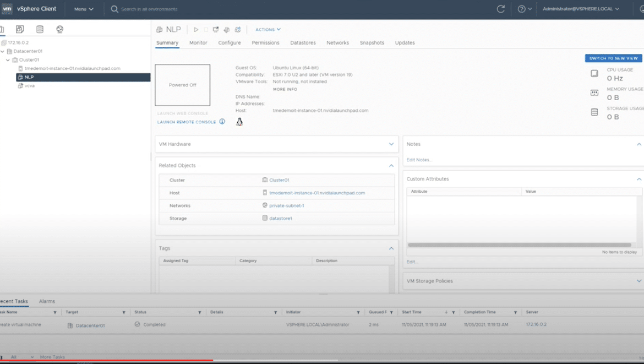Click the filter icon on Target column
This screenshot has height=364, width=644.
pos(124,313)
